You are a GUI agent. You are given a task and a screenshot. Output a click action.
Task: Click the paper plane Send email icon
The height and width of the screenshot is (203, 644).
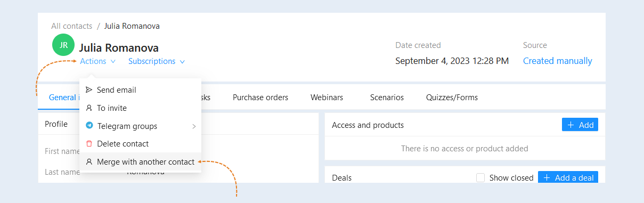click(89, 90)
